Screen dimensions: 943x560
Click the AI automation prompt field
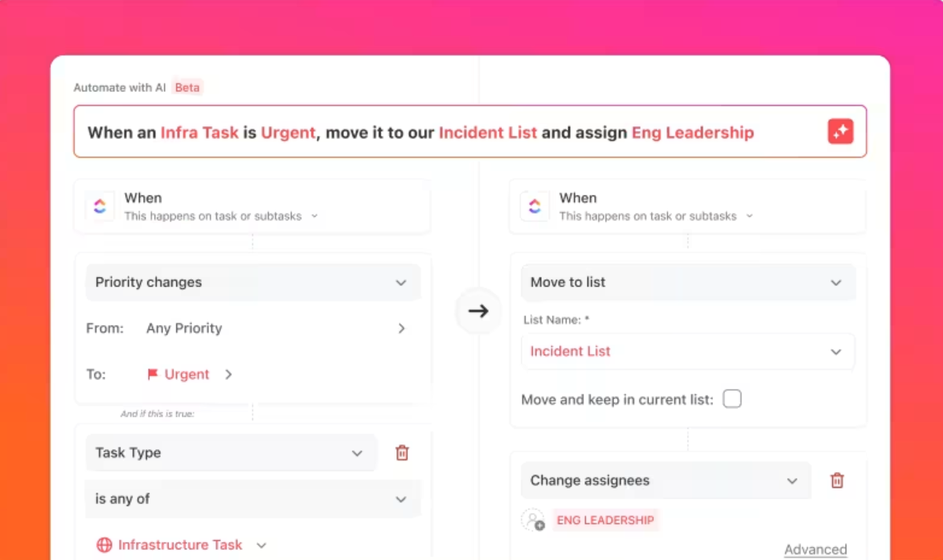[470, 132]
